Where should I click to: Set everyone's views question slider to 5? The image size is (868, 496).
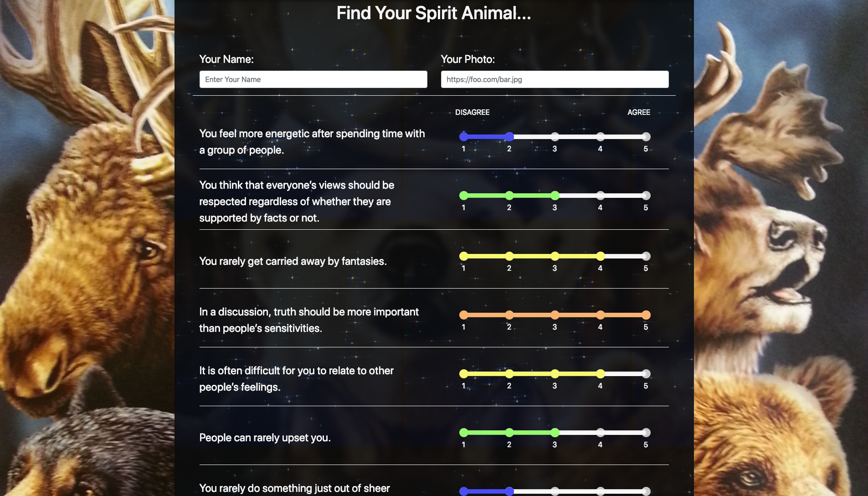click(x=646, y=196)
